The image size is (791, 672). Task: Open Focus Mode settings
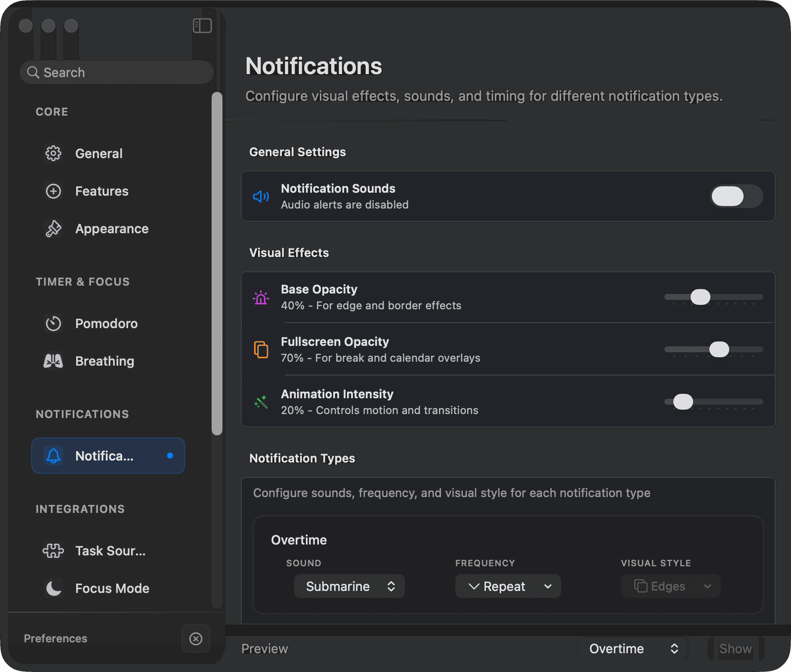tap(108, 588)
